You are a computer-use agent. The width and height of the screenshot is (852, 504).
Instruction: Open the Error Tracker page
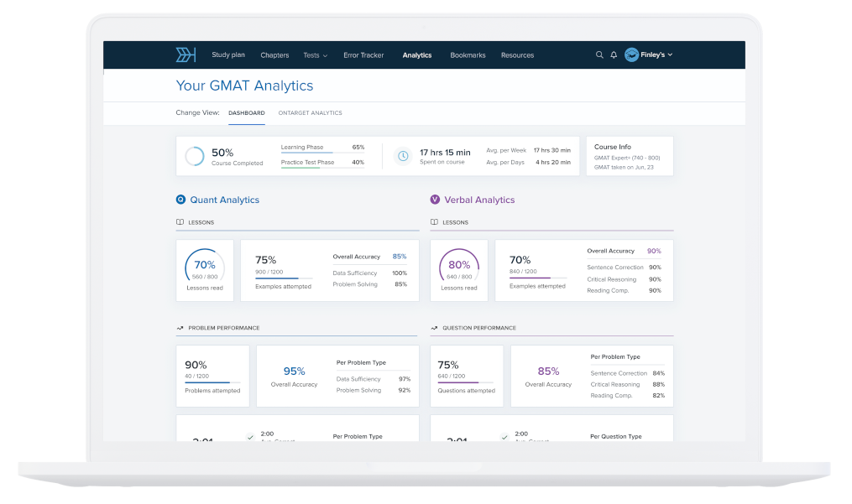pyautogui.click(x=363, y=55)
